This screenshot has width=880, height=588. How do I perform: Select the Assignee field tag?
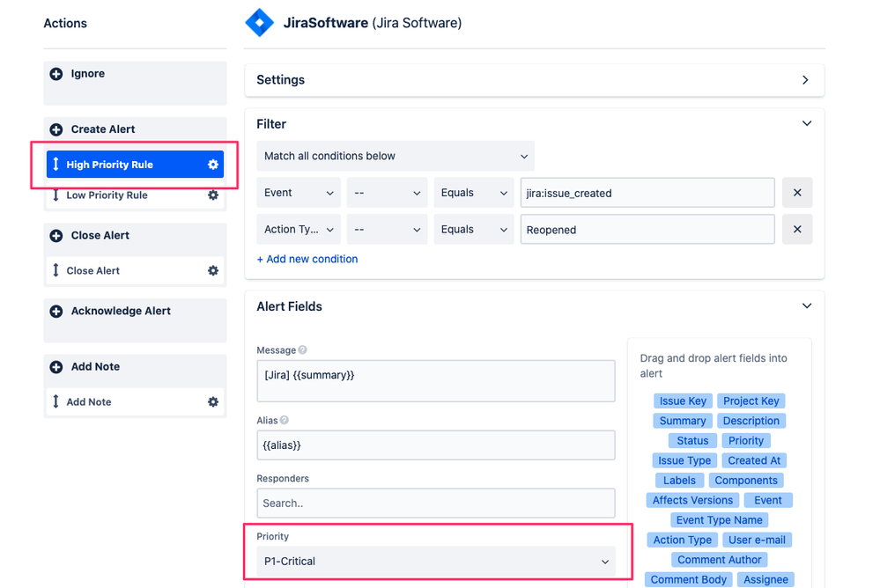(x=765, y=580)
